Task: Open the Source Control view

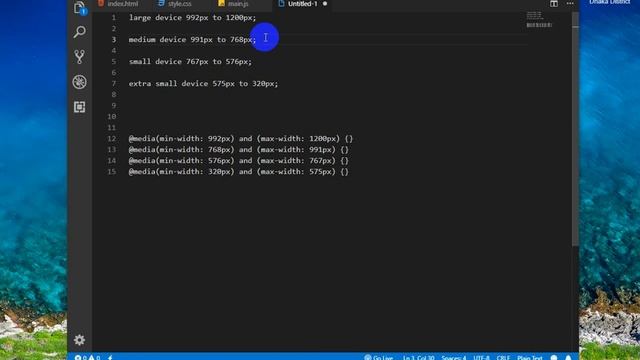Action: tap(80, 57)
